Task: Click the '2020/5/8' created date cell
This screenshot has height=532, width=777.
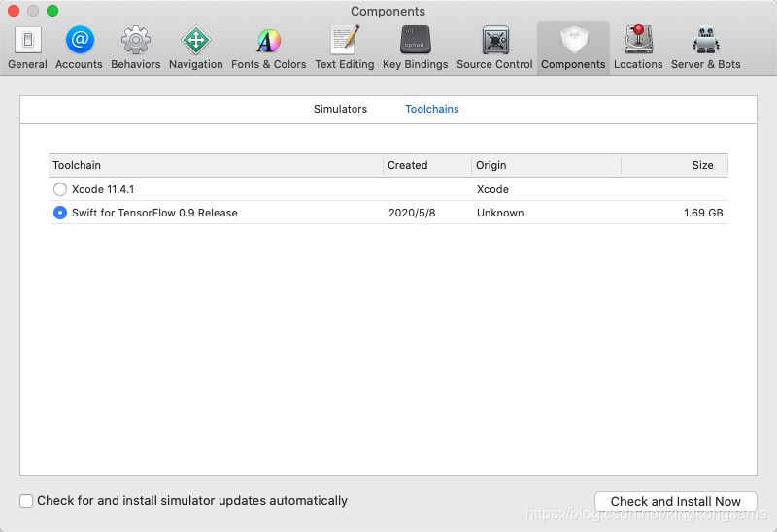Action: pyautogui.click(x=412, y=213)
